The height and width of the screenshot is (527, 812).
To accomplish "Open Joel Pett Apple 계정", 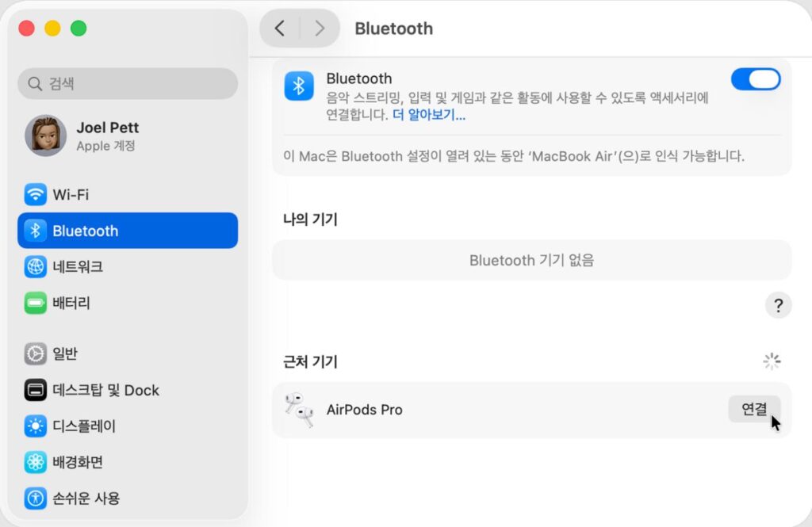I will 128,136.
